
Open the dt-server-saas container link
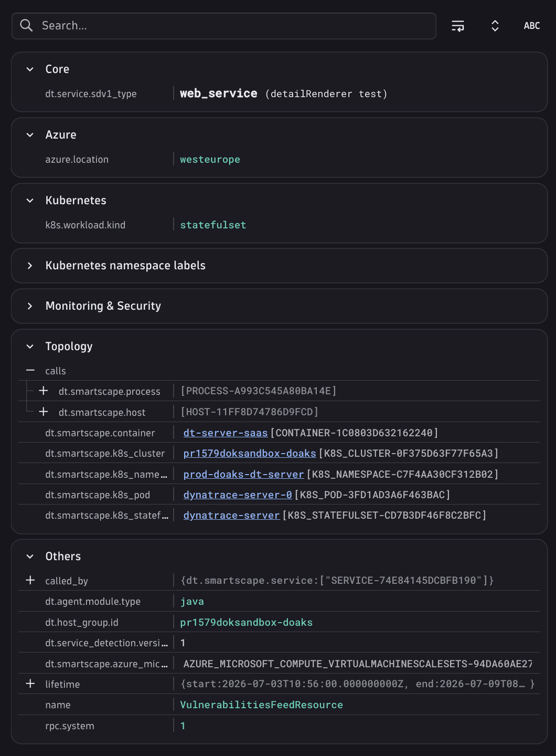(226, 433)
